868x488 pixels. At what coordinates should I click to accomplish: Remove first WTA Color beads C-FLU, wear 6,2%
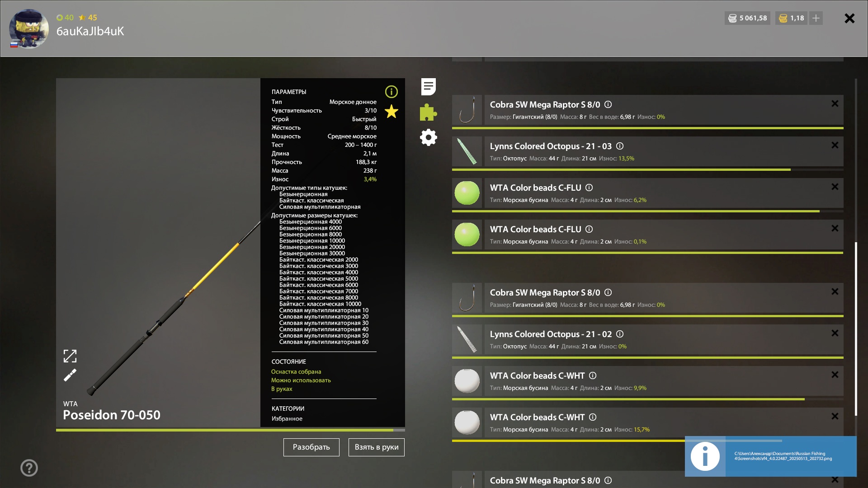point(835,187)
